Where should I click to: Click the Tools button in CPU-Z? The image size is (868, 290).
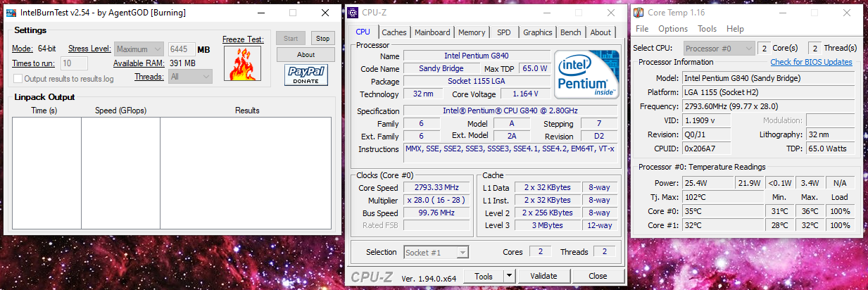[484, 276]
